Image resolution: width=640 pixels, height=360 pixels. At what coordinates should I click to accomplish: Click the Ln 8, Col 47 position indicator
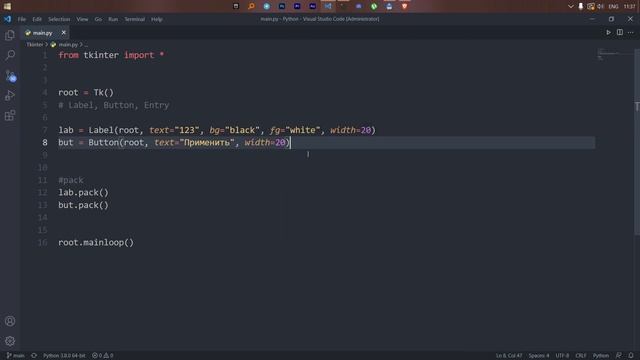tap(509, 356)
